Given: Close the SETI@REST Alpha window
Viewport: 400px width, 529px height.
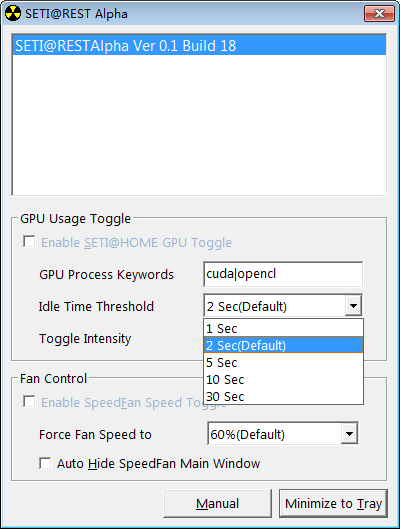Looking at the screenshot, I should click(379, 13).
